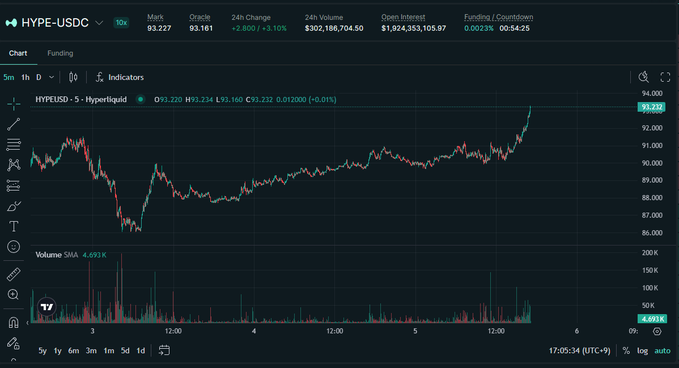This screenshot has width=679, height=368.
Task: Toggle the magnet snap mode
Action: (x=13, y=323)
